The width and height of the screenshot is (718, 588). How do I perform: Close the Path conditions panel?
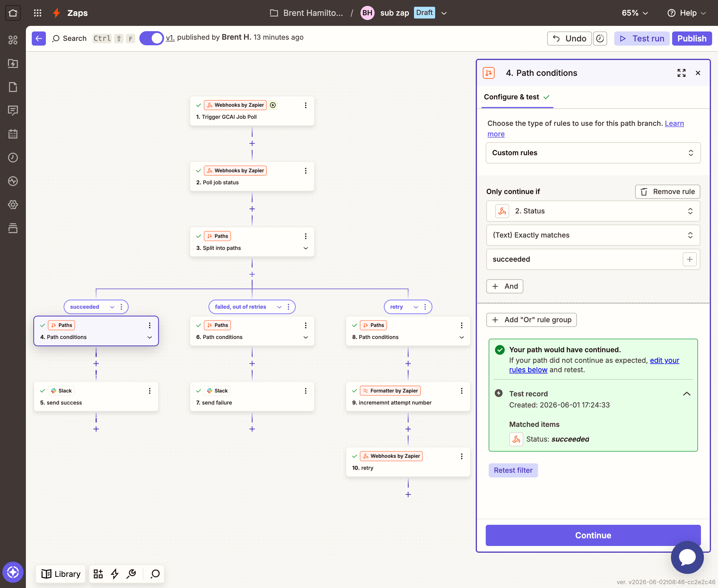(x=698, y=73)
